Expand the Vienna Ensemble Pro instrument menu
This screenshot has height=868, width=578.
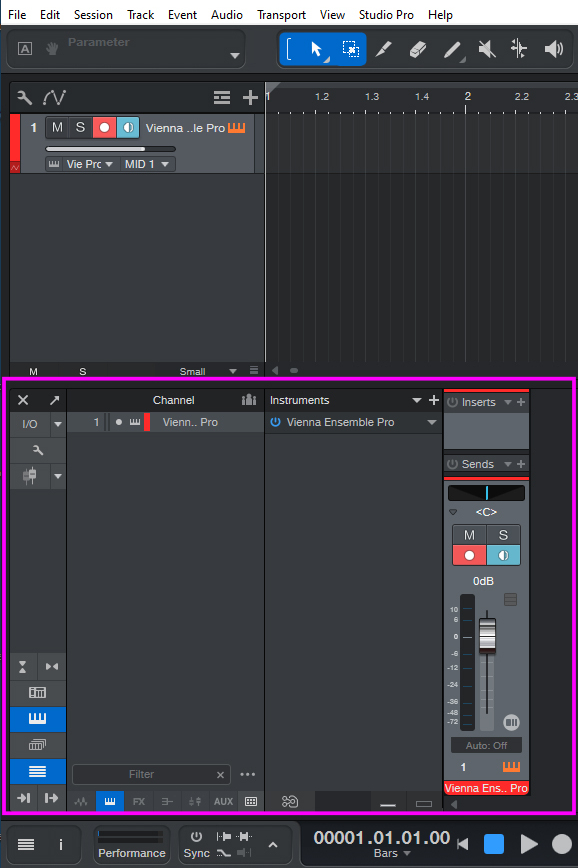(x=431, y=422)
